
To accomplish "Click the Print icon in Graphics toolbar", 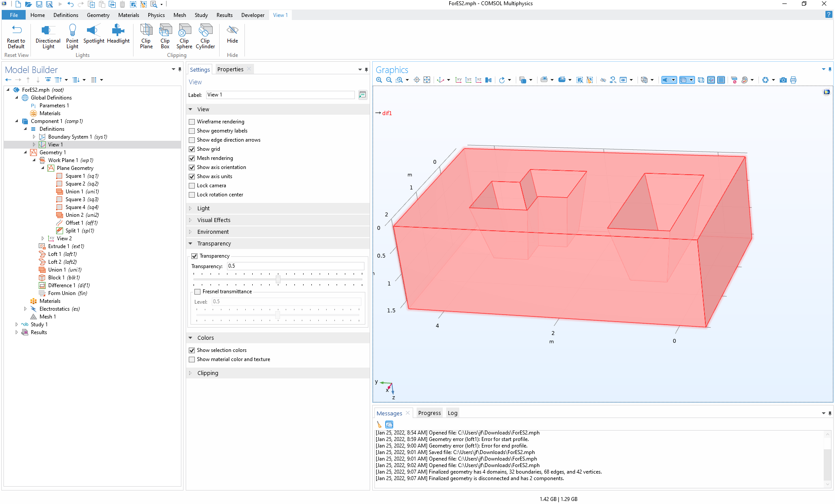I will [x=793, y=80].
